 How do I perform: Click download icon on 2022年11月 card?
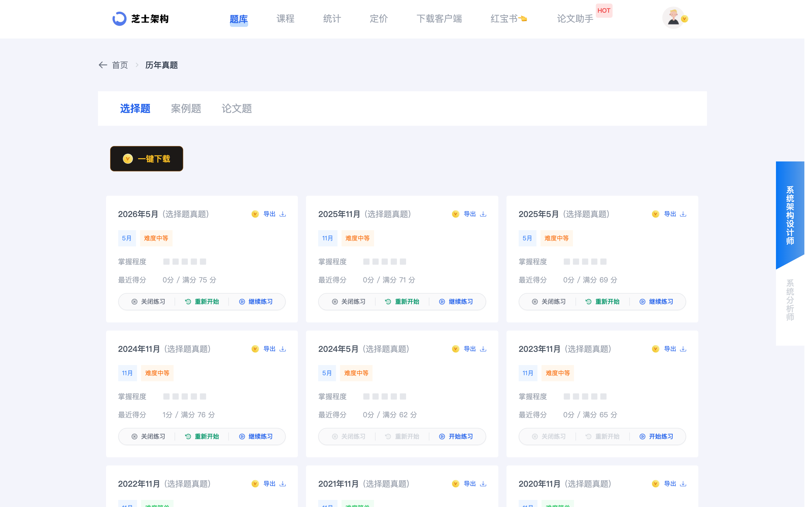(283, 483)
